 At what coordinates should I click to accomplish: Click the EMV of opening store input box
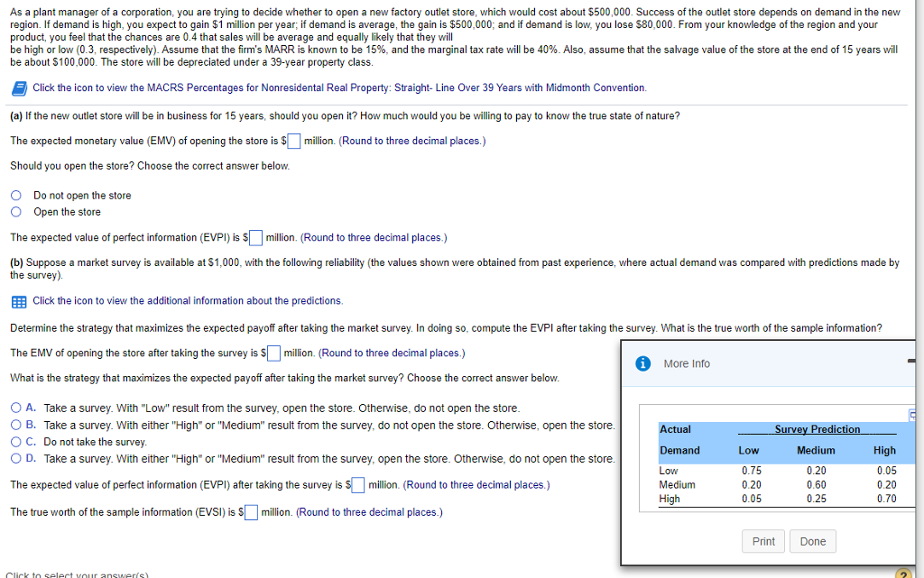coord(293,142)
